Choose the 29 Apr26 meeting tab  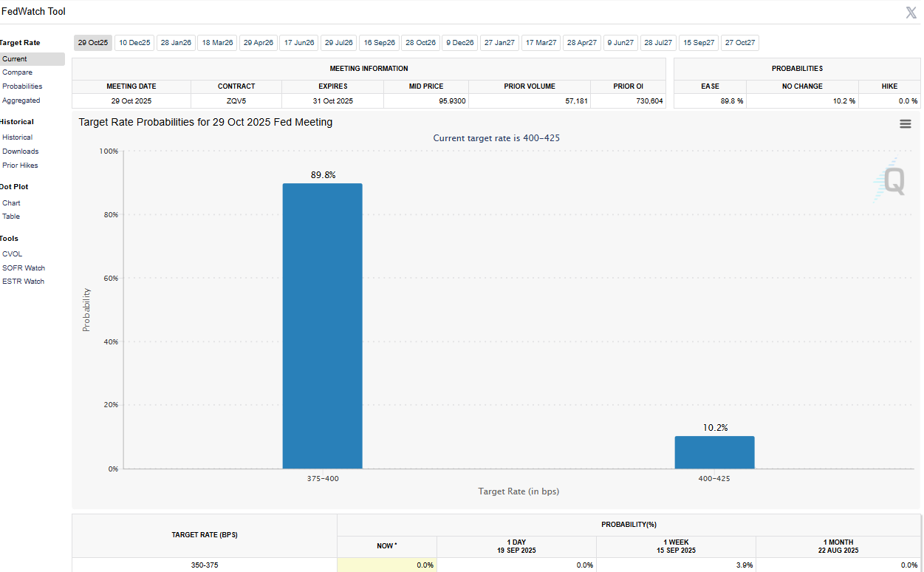tap(259, 43)
